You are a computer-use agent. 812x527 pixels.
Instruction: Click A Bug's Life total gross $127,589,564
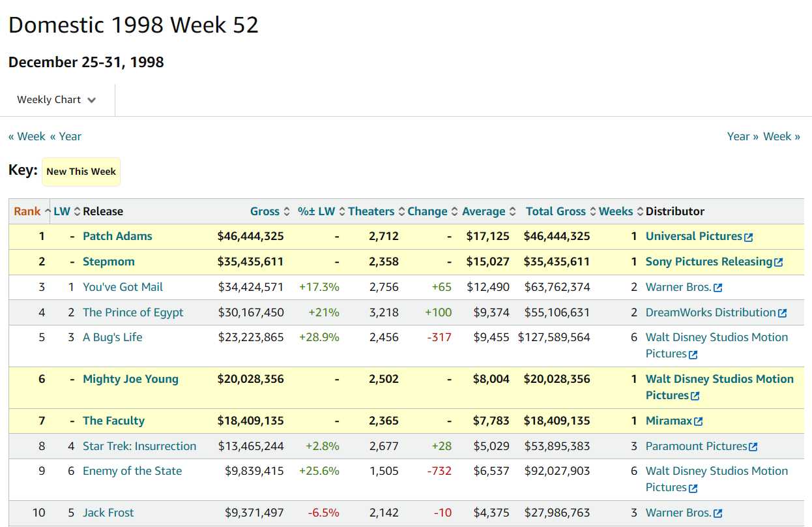[554, 337]
